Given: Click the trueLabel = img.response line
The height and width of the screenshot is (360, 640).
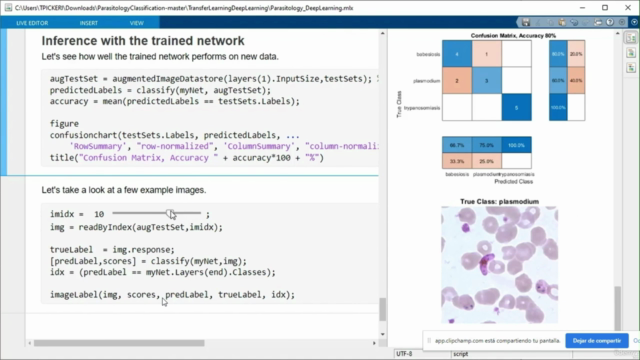Looking at the screenshot, I should 112,250.
